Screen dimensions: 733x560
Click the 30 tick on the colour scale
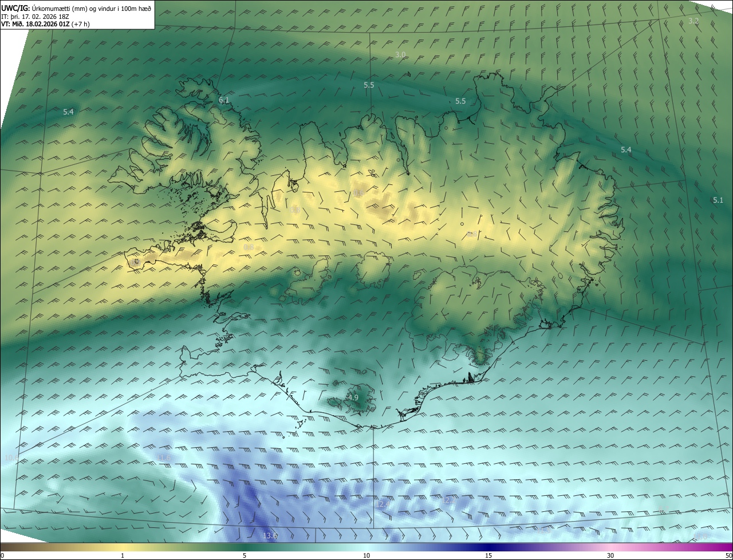[x=610, y=555]
